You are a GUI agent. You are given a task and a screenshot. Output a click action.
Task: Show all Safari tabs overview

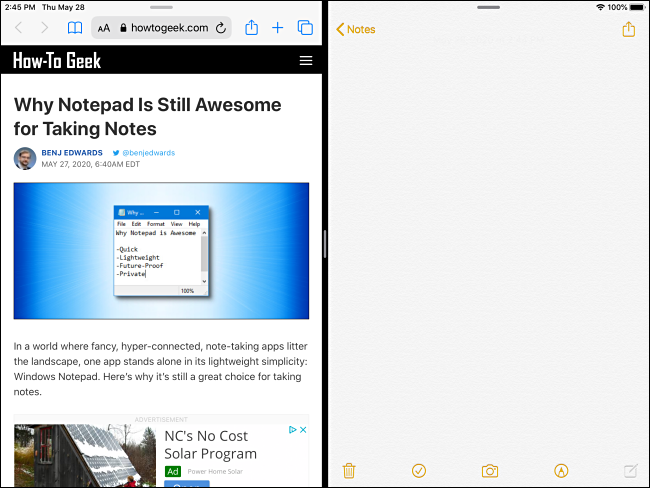(305, 28)
